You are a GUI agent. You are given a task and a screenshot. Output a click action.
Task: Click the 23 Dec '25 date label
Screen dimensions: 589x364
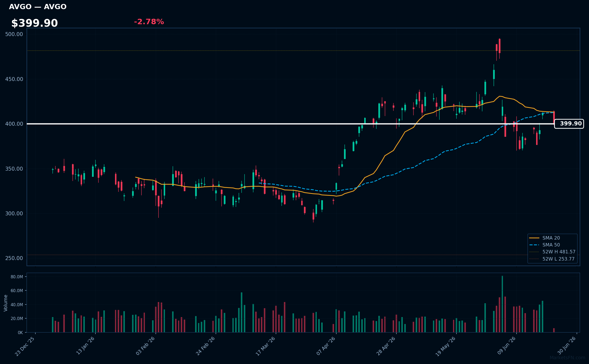[25, 346]
